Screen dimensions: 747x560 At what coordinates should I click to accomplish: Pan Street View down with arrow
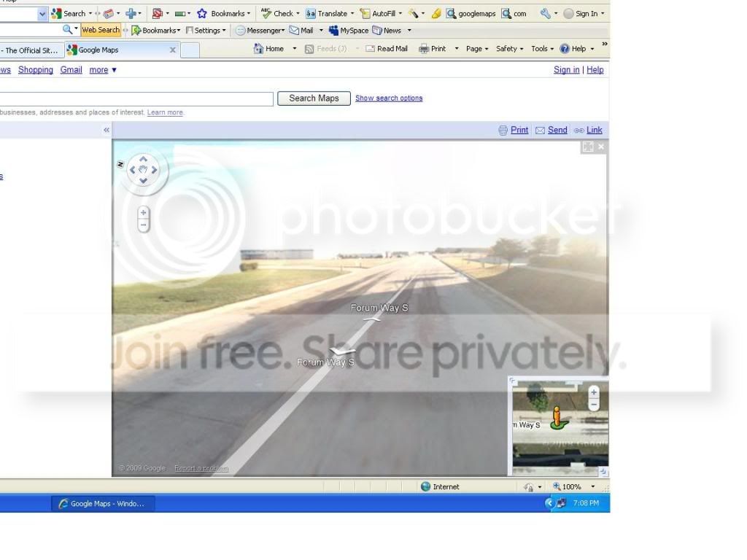[143, 181]
